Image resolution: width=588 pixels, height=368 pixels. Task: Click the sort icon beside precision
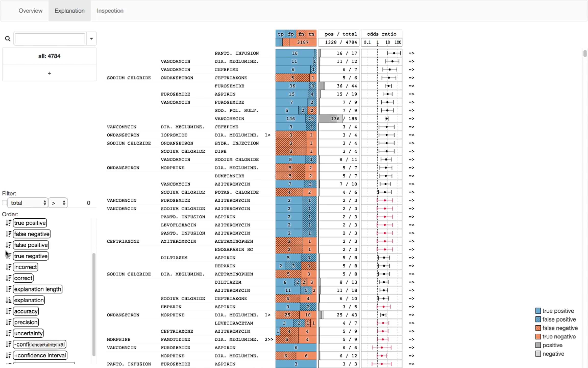(8, 322)
